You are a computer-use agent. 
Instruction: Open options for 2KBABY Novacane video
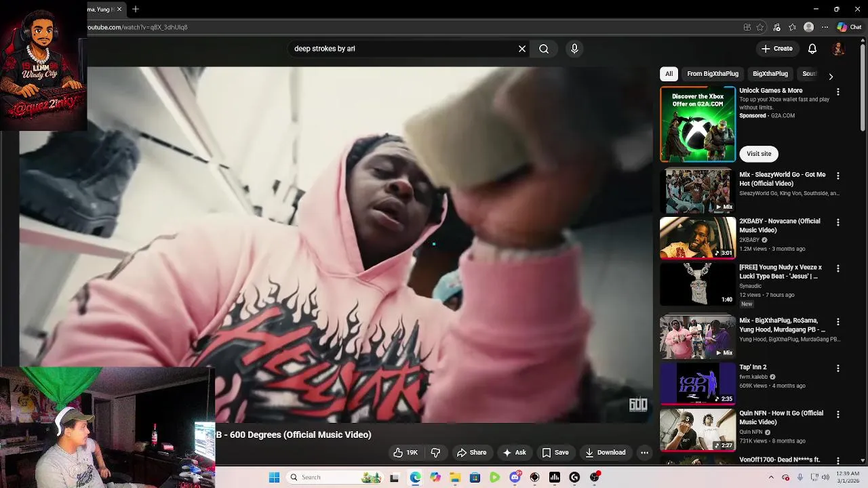(838, 222)
